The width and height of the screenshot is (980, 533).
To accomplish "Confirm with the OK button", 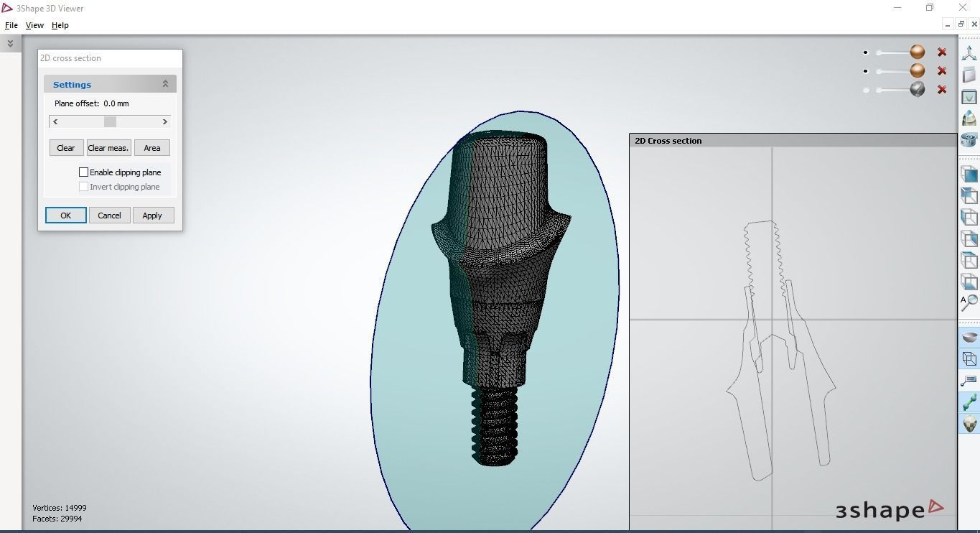I will pyautogui.click(x=66, y=215).
